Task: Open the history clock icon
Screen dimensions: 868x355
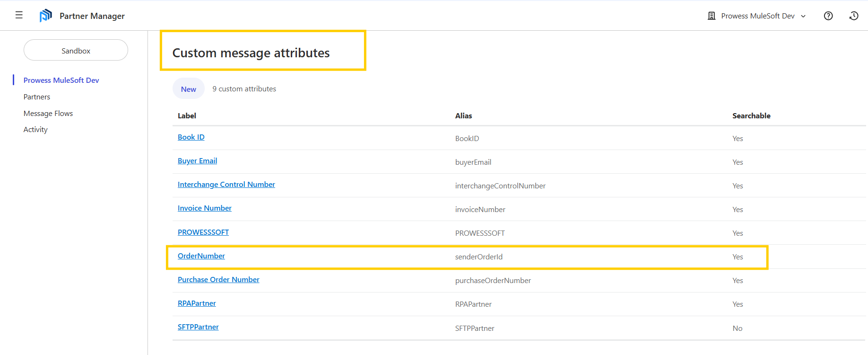Action: (x=854, y=16)
